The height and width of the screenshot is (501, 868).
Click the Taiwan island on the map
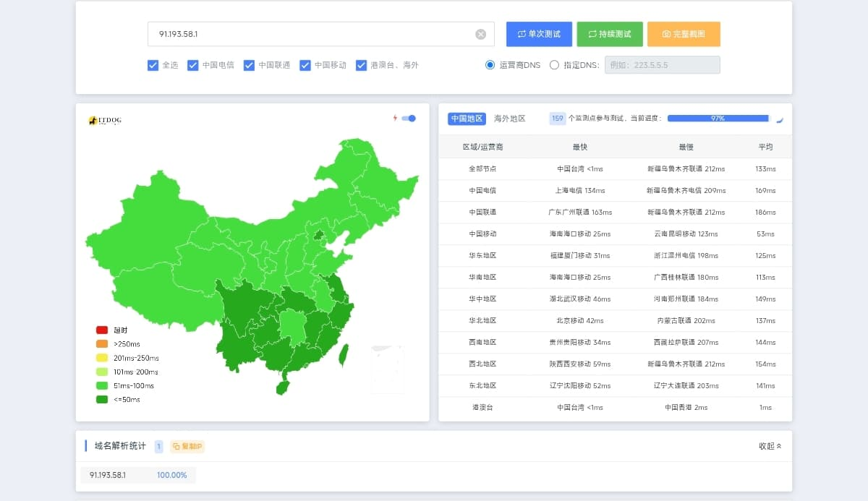pos(344,354)
